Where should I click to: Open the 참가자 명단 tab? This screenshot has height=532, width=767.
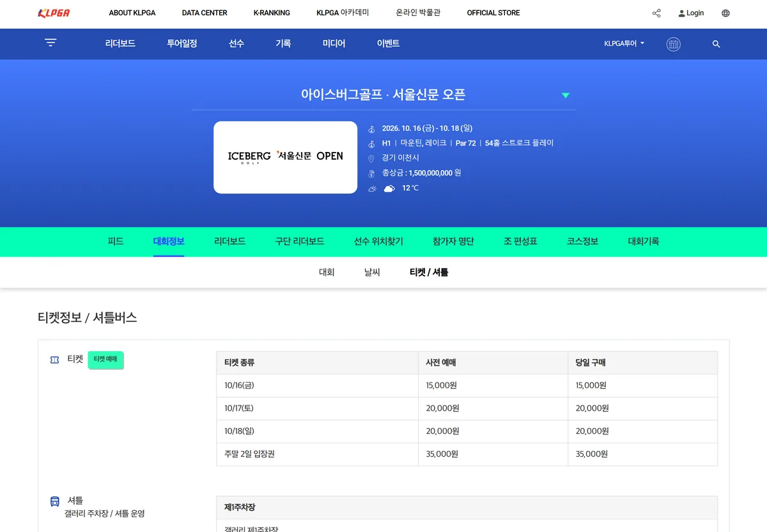(x=453, y=241)
